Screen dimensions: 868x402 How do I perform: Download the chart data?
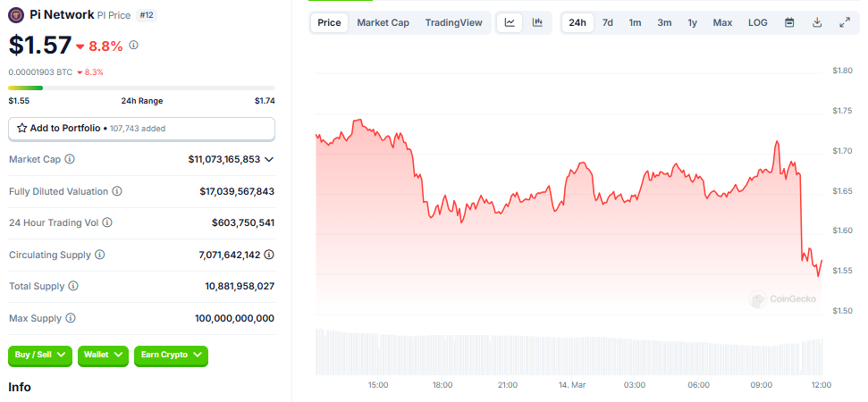817,22
